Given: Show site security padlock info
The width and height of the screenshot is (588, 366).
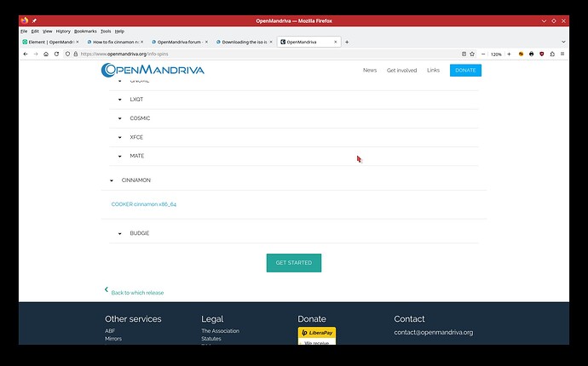Looking at the screenshot, I should 75,54.
